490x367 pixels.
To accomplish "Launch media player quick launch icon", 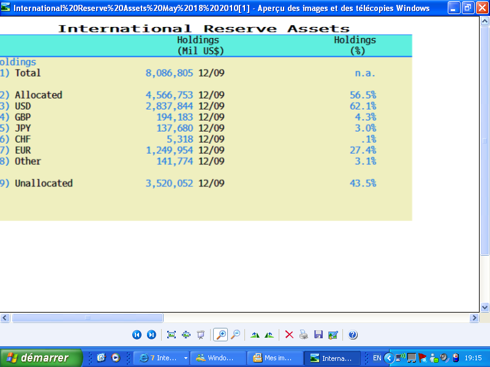I will (x=116, y=358).
